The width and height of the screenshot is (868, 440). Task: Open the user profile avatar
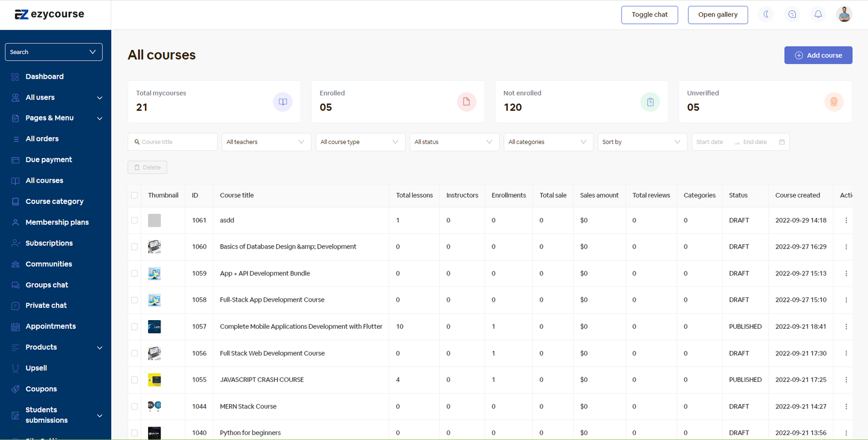(844, 15)
